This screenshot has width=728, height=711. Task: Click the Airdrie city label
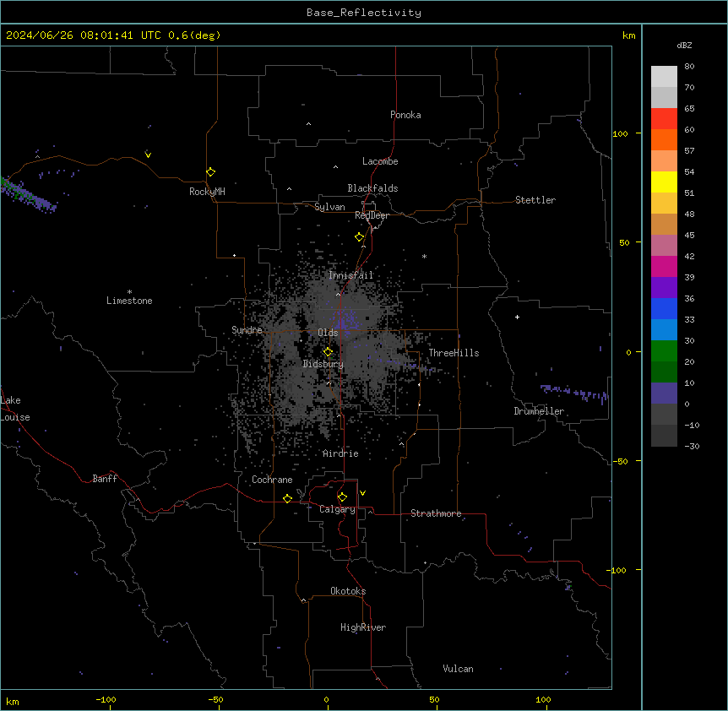tap(340, 453)
